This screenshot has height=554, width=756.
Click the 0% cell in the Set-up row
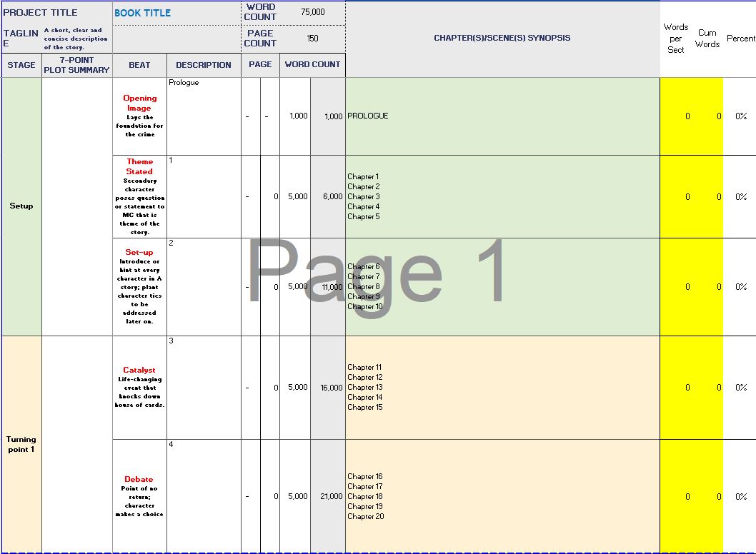click(x=740, y=286)
